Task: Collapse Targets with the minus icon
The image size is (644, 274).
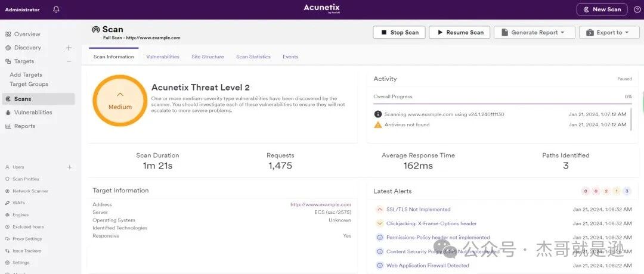Action: [x=69, y=61]
